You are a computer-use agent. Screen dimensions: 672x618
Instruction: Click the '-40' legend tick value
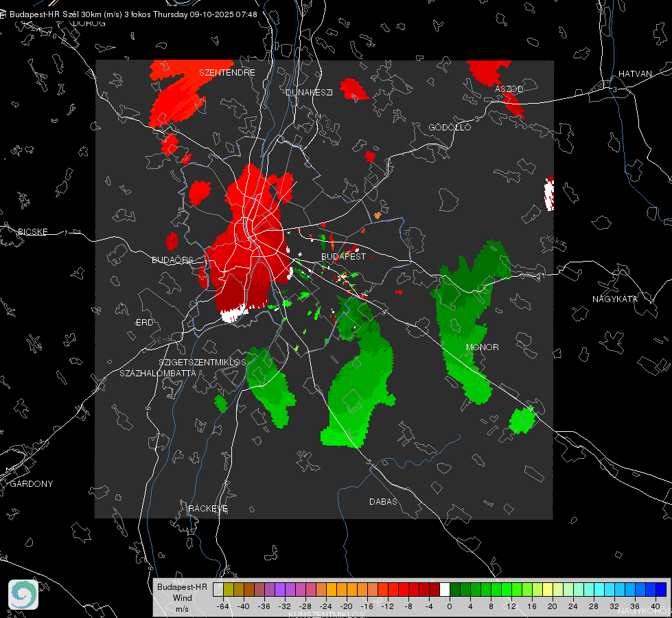(244, 606)
